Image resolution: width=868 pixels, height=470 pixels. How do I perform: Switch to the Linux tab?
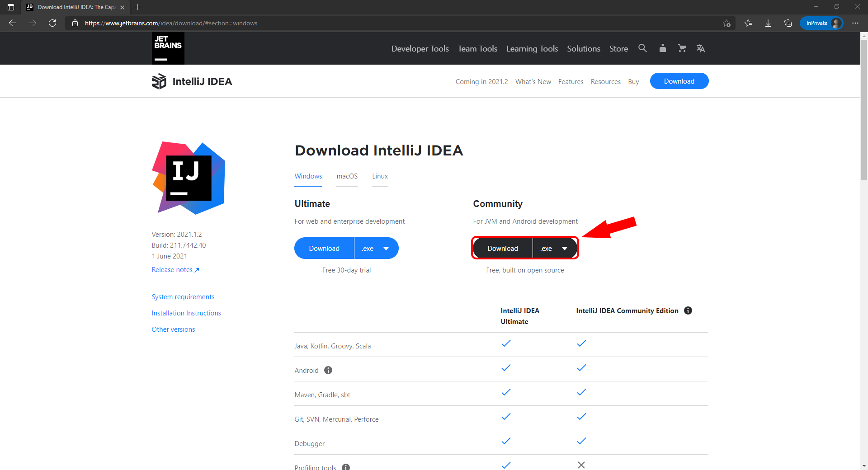coord(380,176)
